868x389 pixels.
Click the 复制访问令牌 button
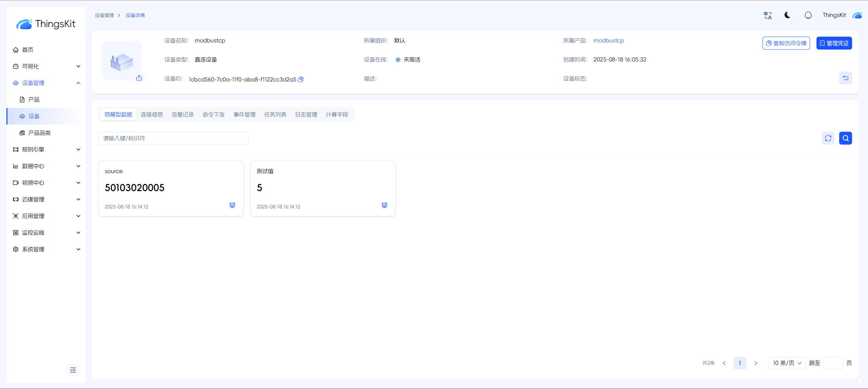[x=786, y=43]
